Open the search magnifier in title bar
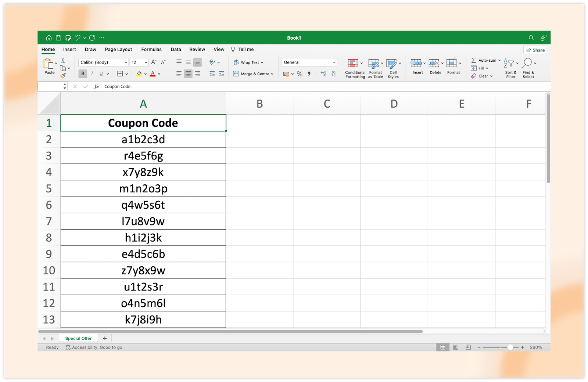This screenshot has height=382, width=588. click(x=531, y=38)
